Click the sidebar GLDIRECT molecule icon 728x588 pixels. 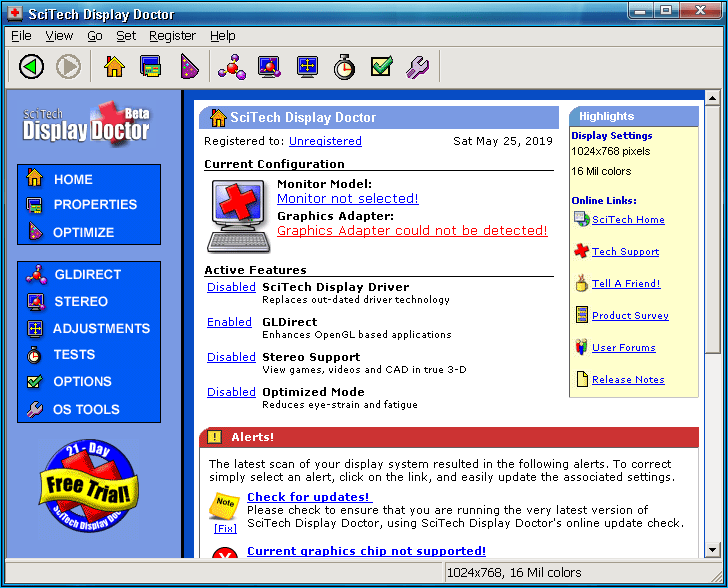pos(36,274)
